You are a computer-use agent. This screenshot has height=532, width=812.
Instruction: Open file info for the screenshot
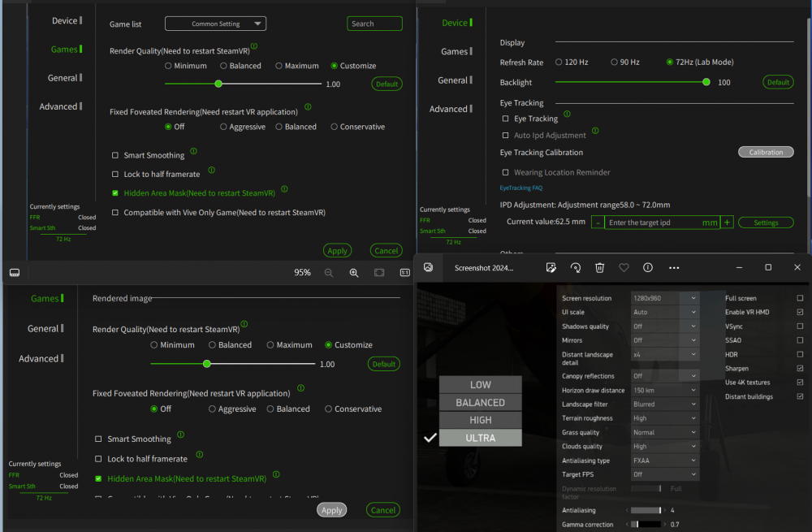pyautogui.click(x=647, y=267)
